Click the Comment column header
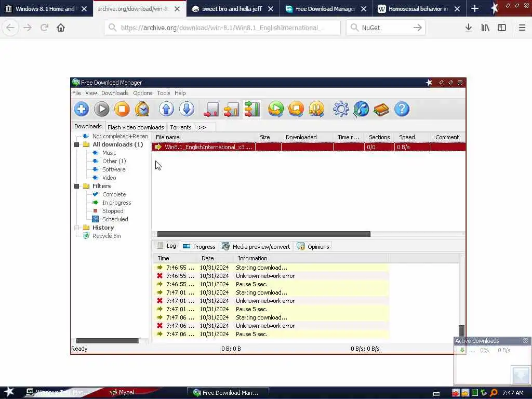Viewport: 532px width, 399px height. 447,137
